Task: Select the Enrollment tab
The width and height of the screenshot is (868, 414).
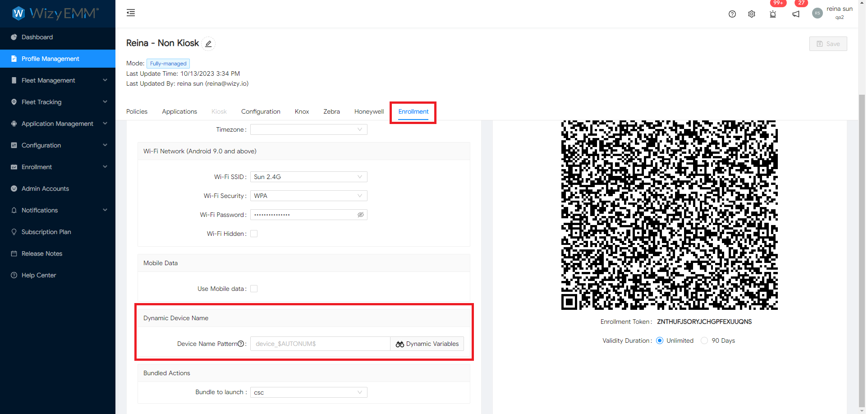Action: (413, 111)
